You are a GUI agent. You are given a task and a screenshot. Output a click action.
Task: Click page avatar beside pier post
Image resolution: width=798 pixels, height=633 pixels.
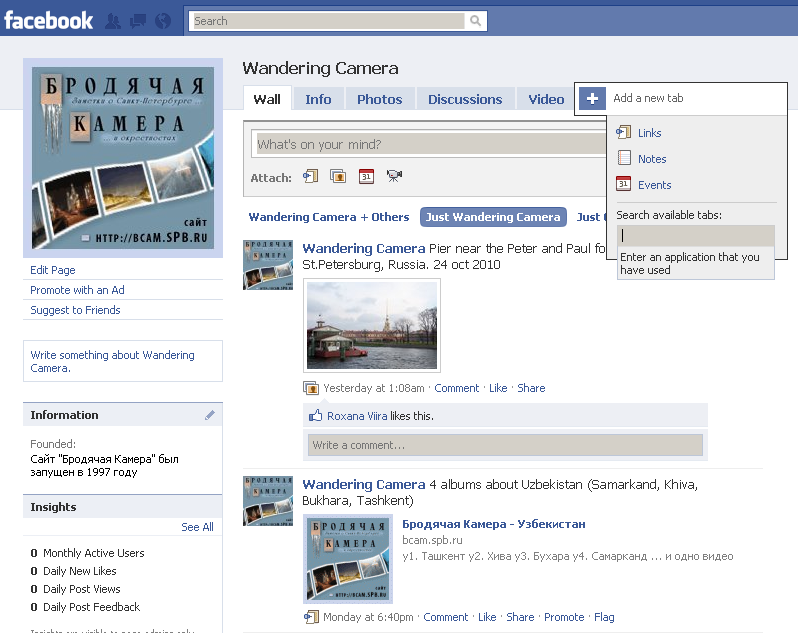click(x=268, y=265)
